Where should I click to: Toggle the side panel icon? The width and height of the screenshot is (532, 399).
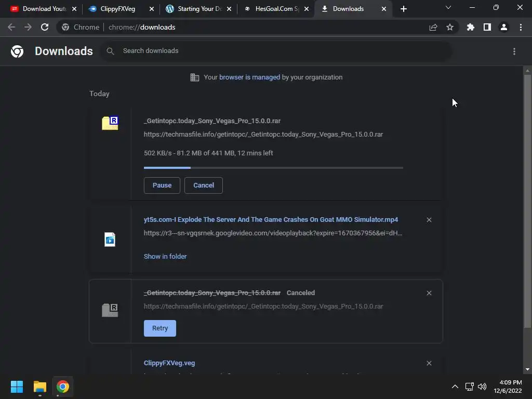(x=487, y=27)
